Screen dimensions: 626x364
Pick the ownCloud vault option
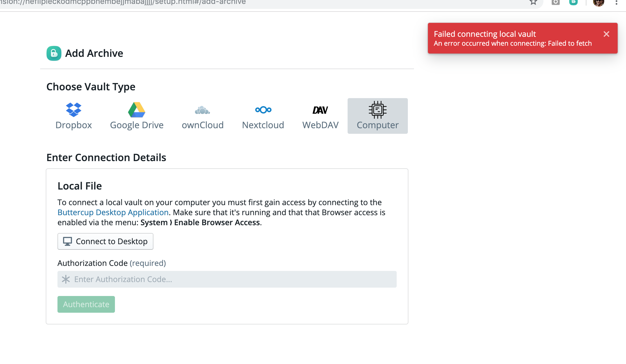[x=203, y=116]
